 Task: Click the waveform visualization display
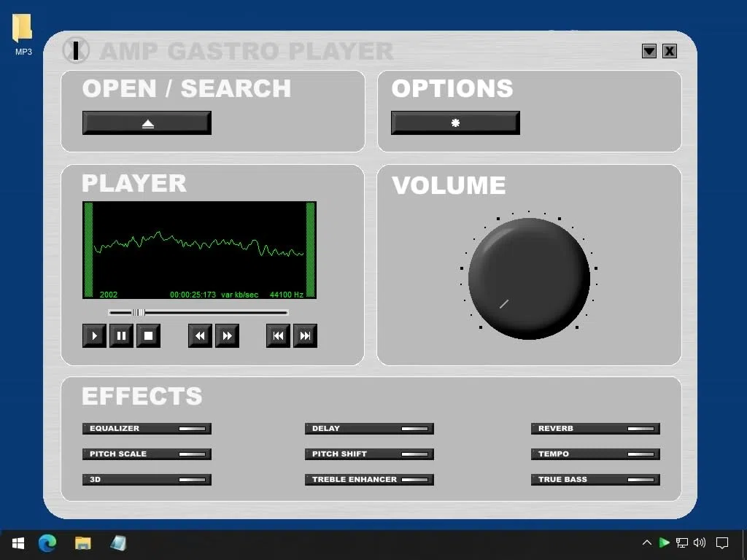click(199, 250)
